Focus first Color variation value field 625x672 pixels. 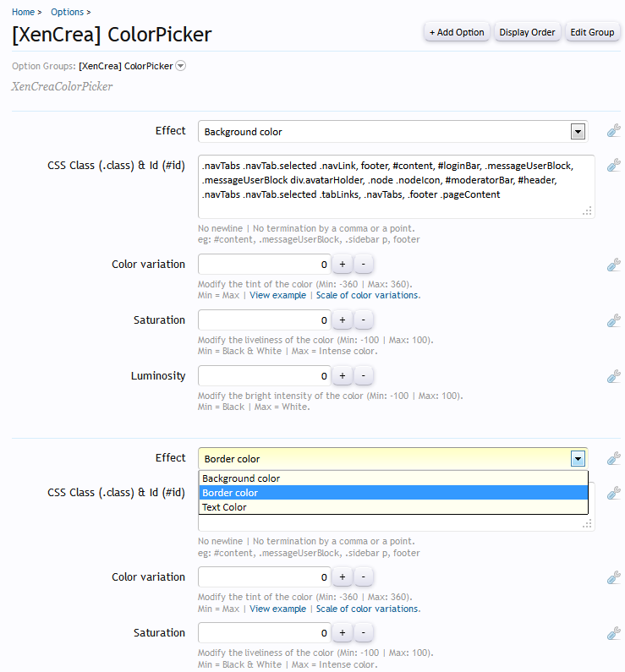pyautogui.click(x=264, y=264)
